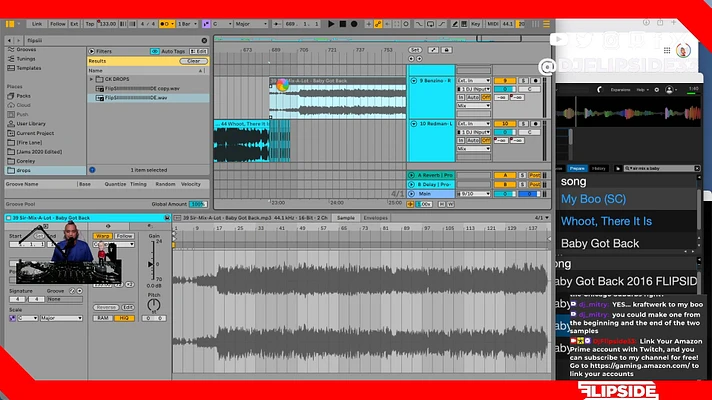Toggle the transport loop switch
The width and height of the screenshot is (712, 400).
tap(430, 24)
